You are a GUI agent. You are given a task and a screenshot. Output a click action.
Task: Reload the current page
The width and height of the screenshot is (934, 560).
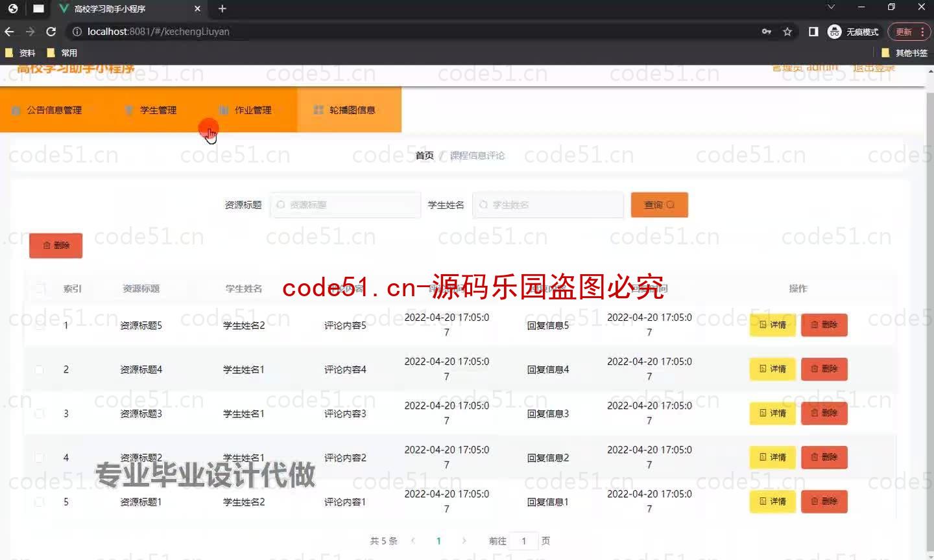[51, 31]
